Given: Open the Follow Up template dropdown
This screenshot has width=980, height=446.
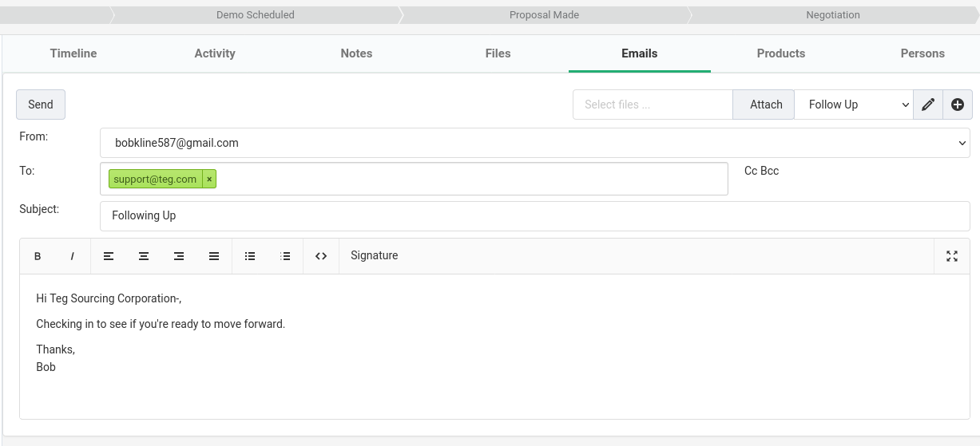Looking at the screenshot, I should pos(854,105).
